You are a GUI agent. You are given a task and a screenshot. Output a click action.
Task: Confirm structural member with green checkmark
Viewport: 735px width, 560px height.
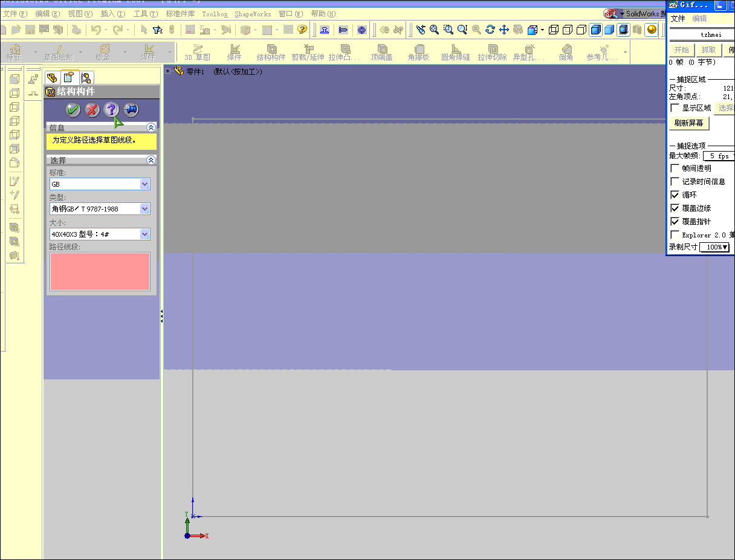(73, 110)
